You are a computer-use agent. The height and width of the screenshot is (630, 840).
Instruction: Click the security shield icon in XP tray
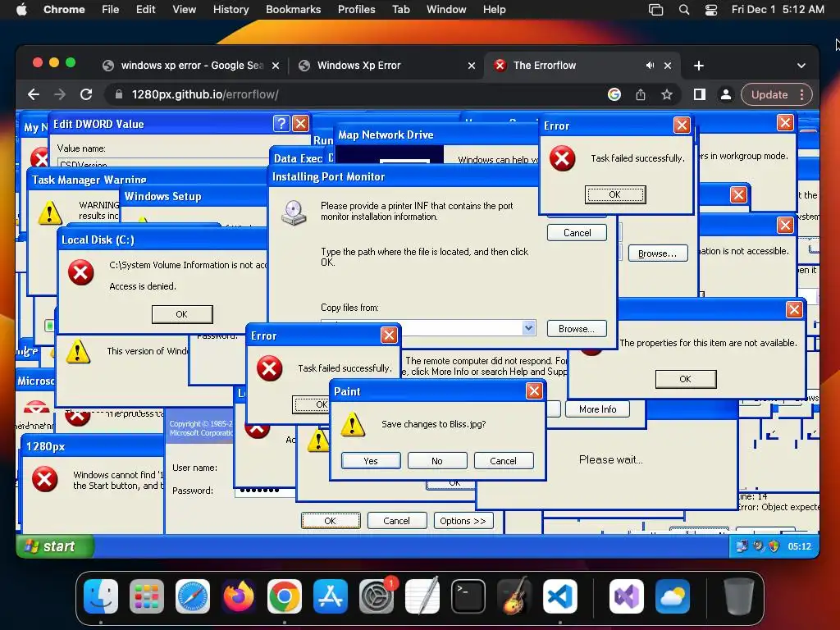coord(774,546)
